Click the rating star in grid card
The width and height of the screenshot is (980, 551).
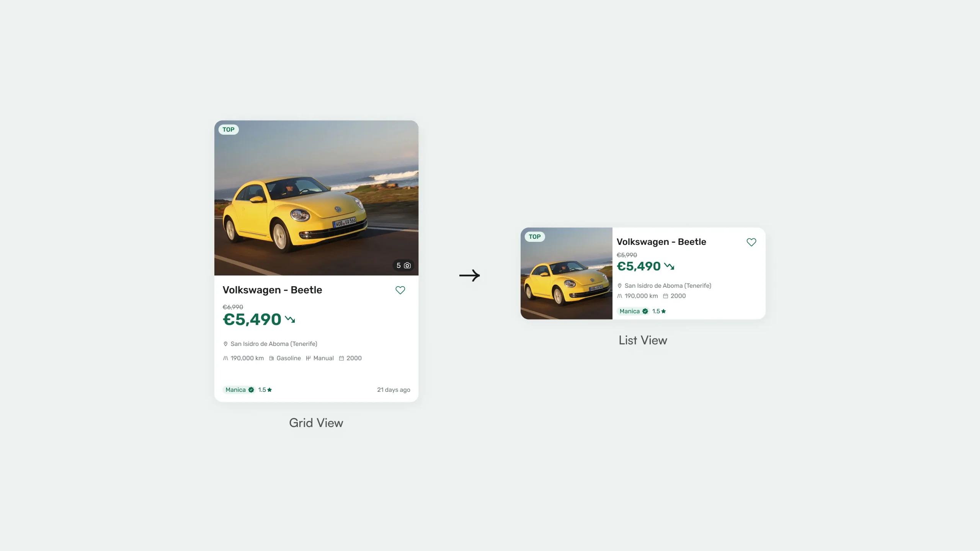coord(269,390)
